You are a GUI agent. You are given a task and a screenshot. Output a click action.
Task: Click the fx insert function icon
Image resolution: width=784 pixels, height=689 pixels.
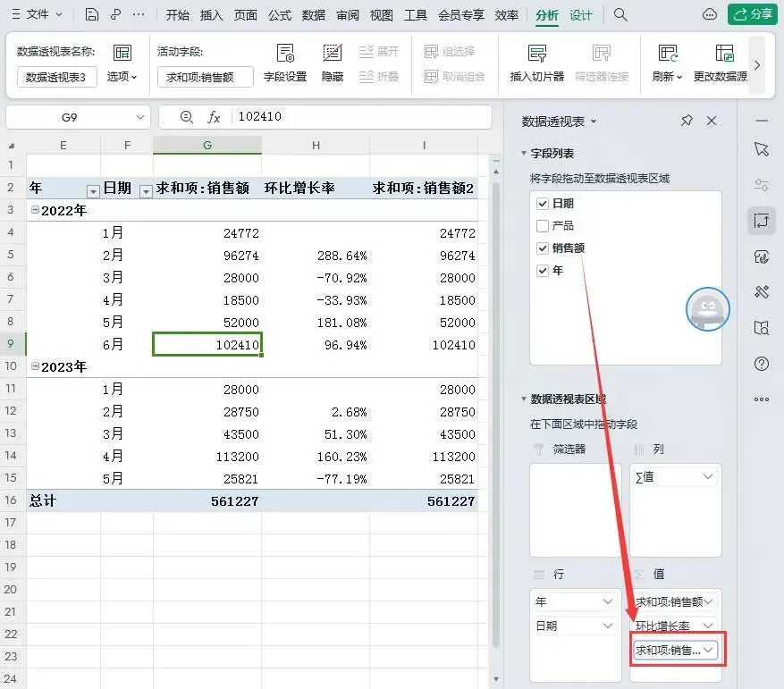214,117
